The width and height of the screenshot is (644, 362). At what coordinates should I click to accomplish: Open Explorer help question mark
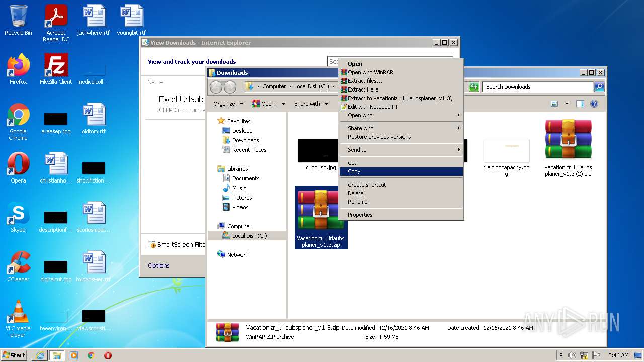coord(594,104)
